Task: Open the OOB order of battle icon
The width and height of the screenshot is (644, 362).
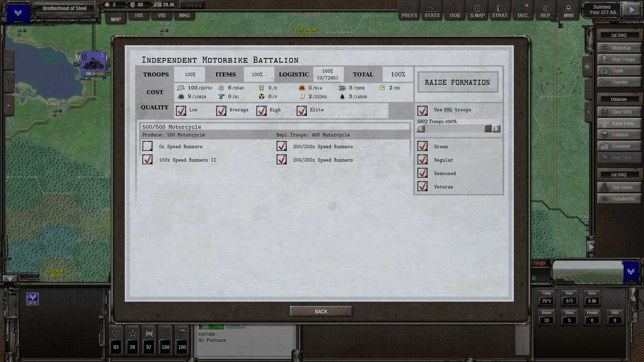Action: click(x=455, y=11)
